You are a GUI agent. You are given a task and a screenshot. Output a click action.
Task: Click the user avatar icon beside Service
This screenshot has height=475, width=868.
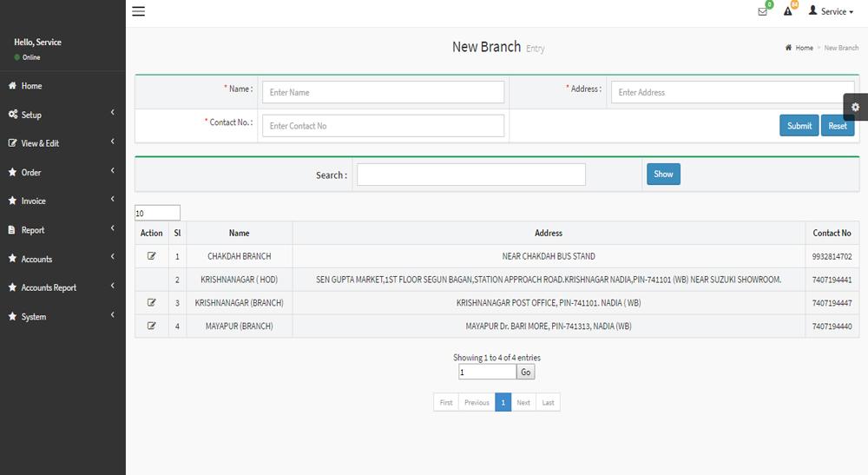(x=812, y=10)
